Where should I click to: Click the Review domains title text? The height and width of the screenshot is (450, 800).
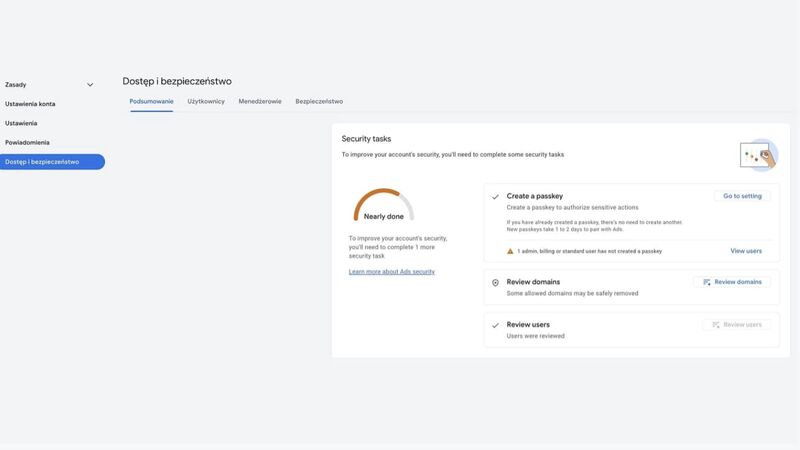(533, 282)
